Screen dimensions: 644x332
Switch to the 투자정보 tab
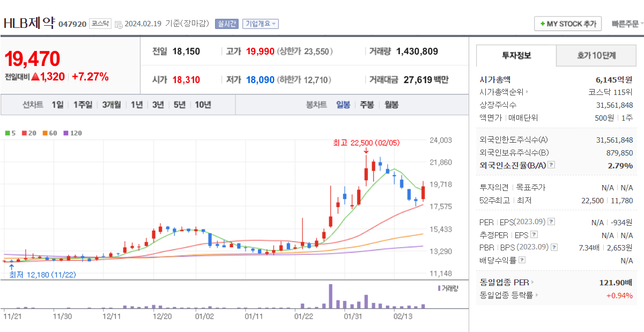tap(516, 55)
